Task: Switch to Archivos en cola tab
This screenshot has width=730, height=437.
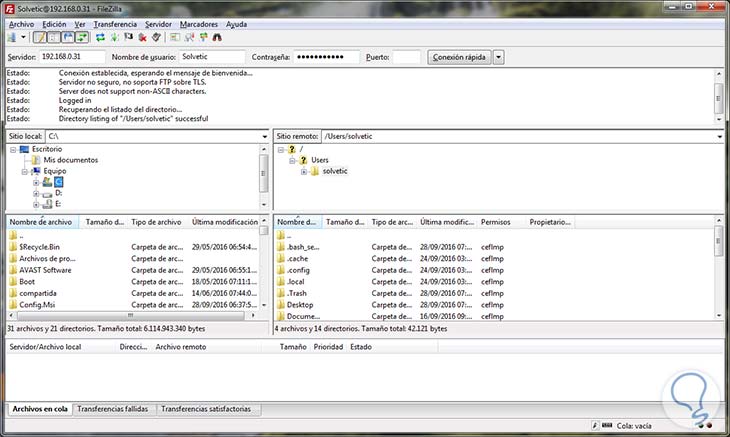Action: [40, 409]
